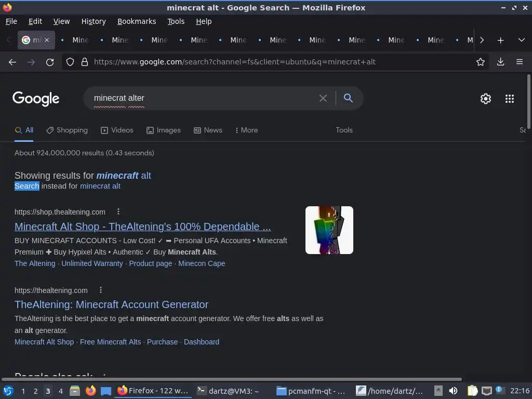Open the clipboard tray icon
The width and height of the screenshot is (532, 399).
point(473,391)
